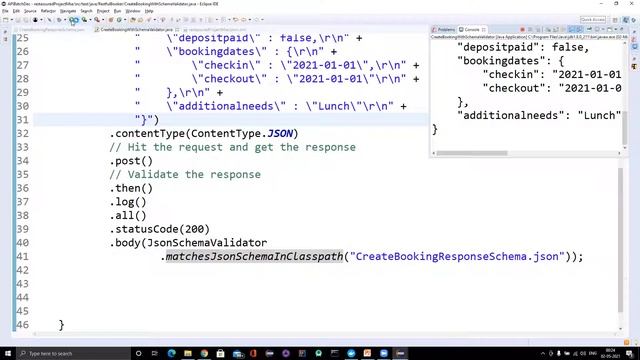Click the .post() call on line 34
Image resolution: width=640 pixels, height=360 pixels.
point(131,161)
